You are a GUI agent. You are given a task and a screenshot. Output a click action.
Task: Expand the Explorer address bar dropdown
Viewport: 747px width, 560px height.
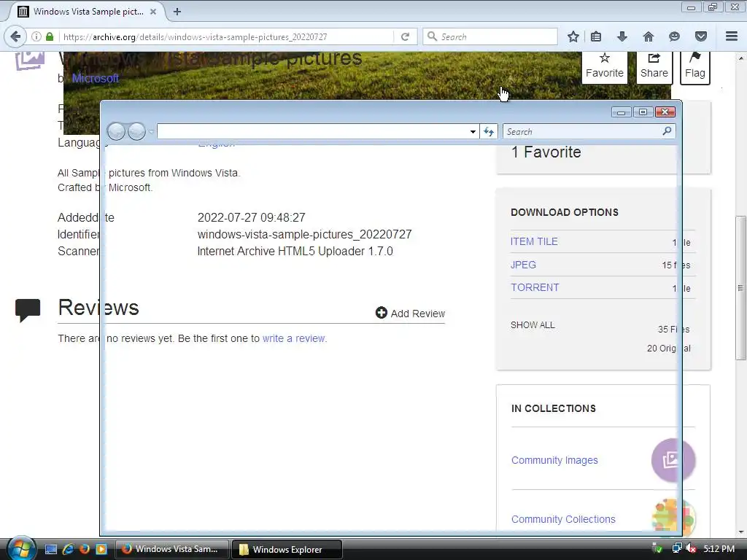(x=473, y=131)
